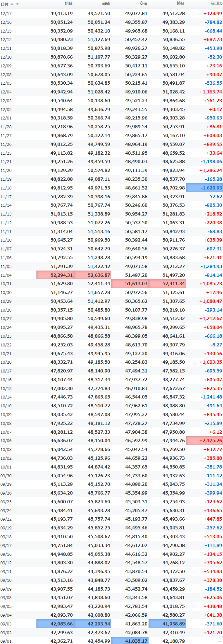Click the 10/09 closing price 48,580.44
The height and width of the screenshot is (644, 223).
pyautogui.click(x=174, y=414)
